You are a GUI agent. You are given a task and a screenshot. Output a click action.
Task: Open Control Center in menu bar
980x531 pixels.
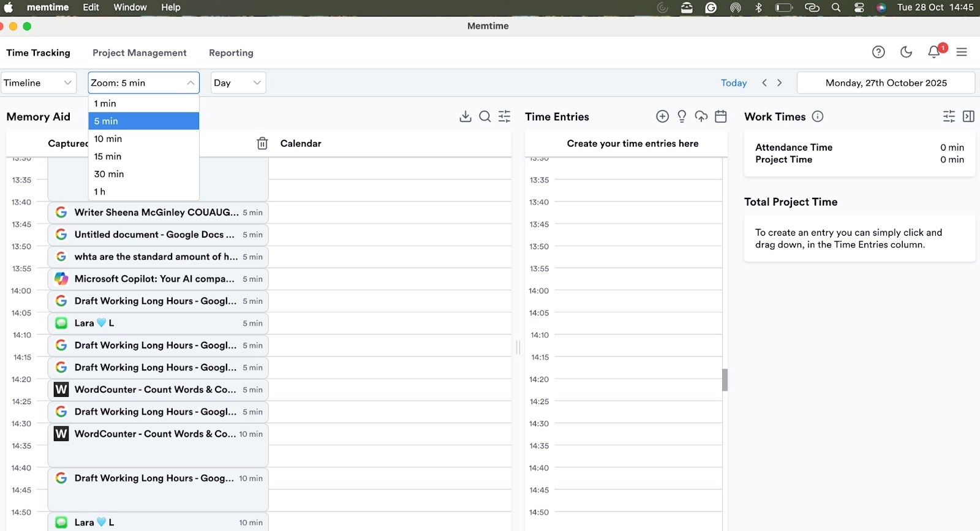tap(859, 7)
